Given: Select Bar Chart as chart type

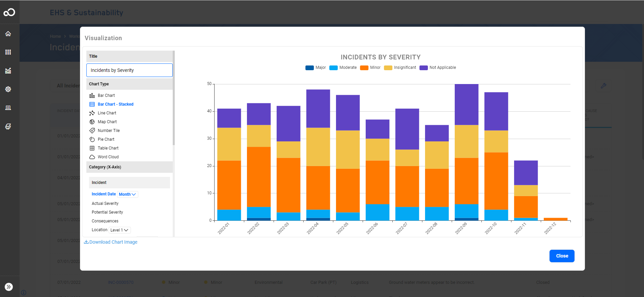Looking at the screenshot, I should (x=106, y=96).
